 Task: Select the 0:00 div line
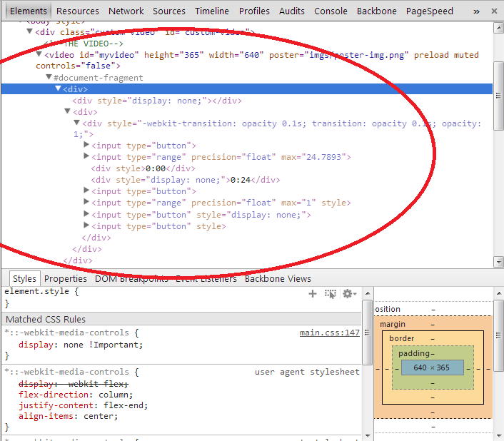143,168
